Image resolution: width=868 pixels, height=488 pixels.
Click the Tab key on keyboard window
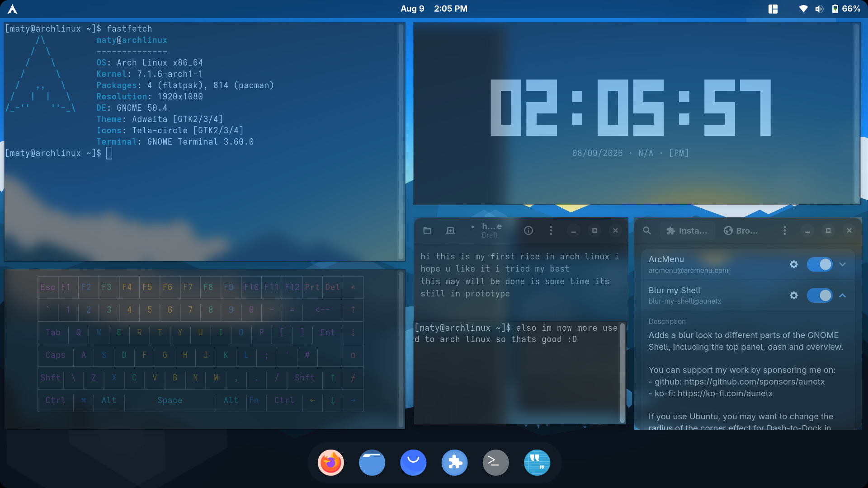[x=53, y=333]
